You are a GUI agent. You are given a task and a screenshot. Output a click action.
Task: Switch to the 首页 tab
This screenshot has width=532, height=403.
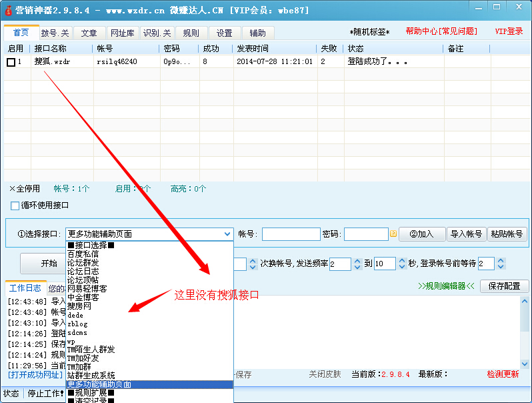pyautogui.click(x=21, y=33)
